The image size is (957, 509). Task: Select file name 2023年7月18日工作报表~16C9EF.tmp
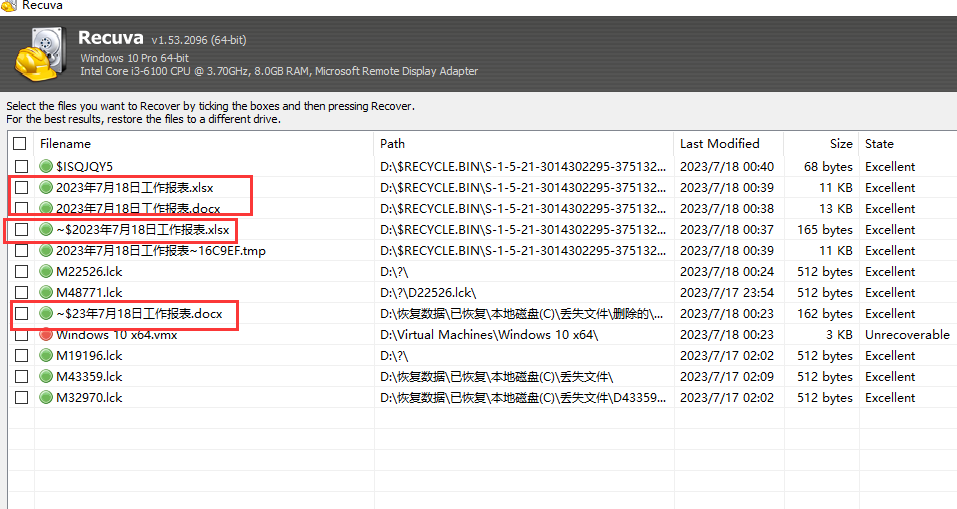pos(161,250)
